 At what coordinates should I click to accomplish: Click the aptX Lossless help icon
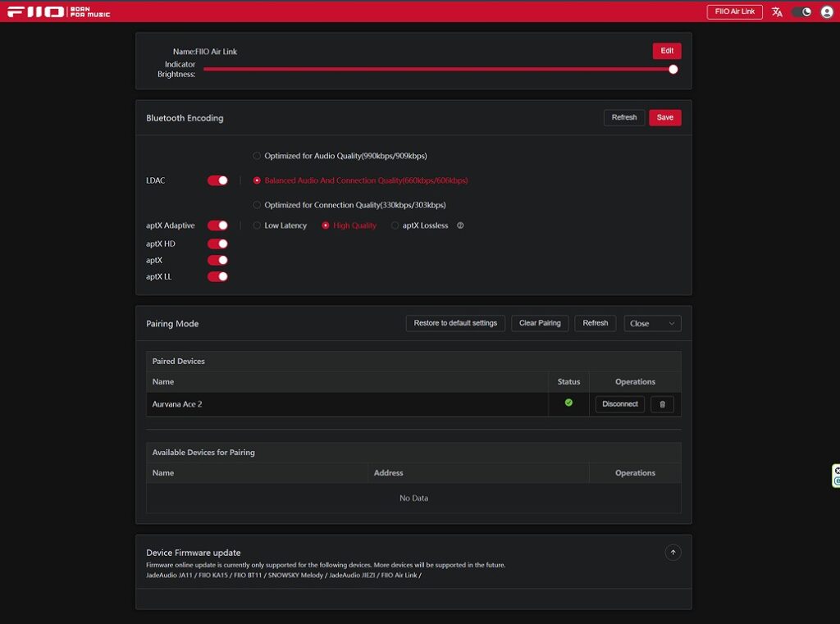460,225
